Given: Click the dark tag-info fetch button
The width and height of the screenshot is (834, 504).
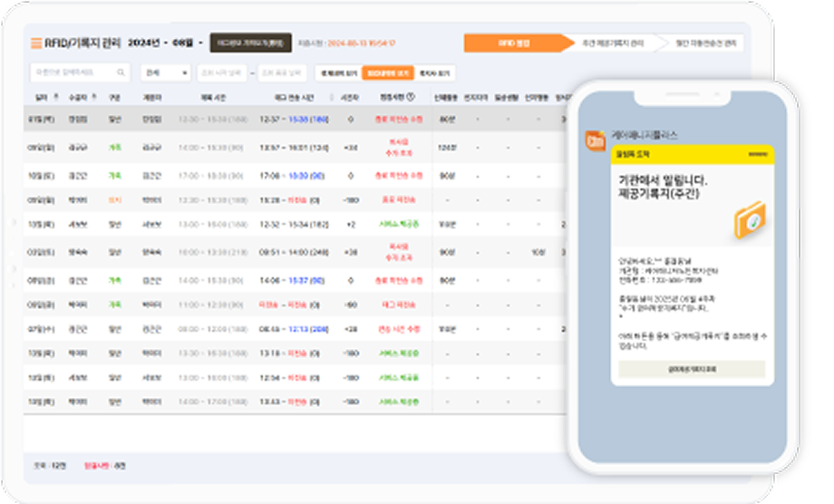Looking at the screenshot, I should pyautogui.click(x=250, y=43).
